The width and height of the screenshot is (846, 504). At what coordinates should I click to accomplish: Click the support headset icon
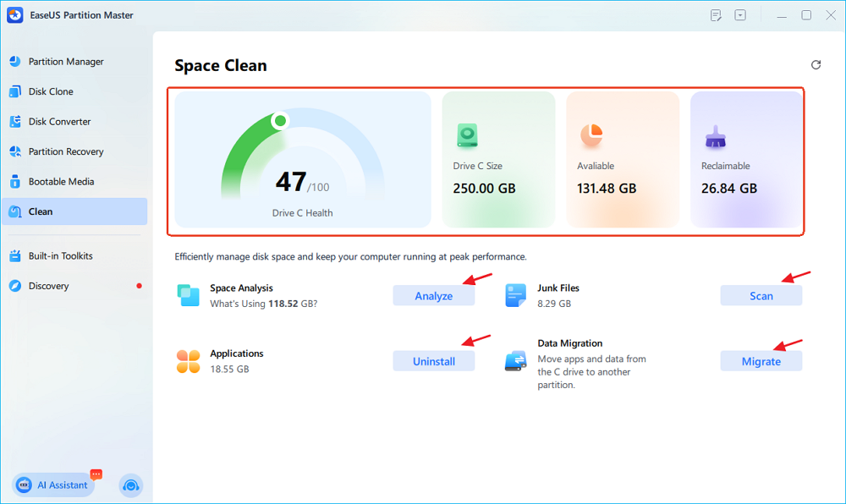tap(130, 485)
